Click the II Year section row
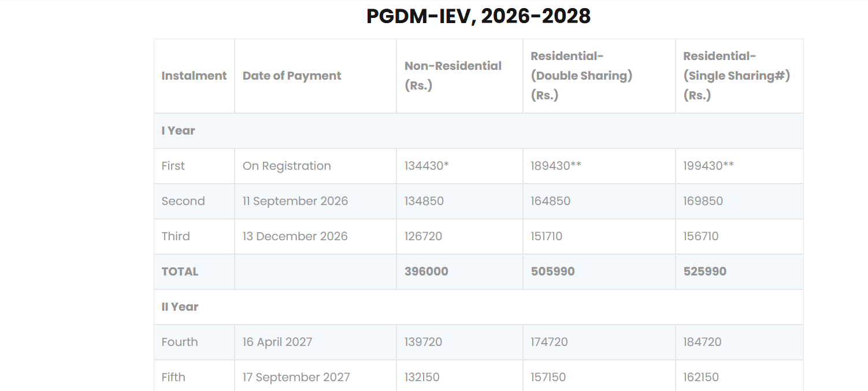868x391 pixels. [x=180, y=307]
